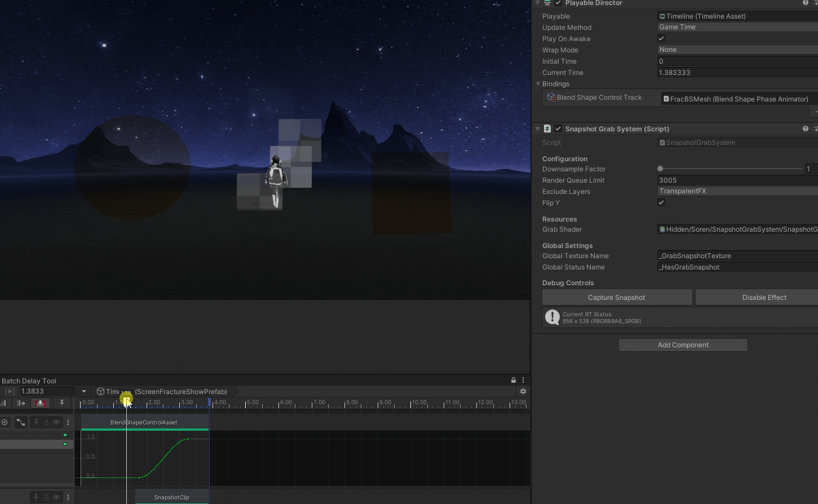
Task: Toggle lock on the BlendShape track
Action: tap(46, 422)
